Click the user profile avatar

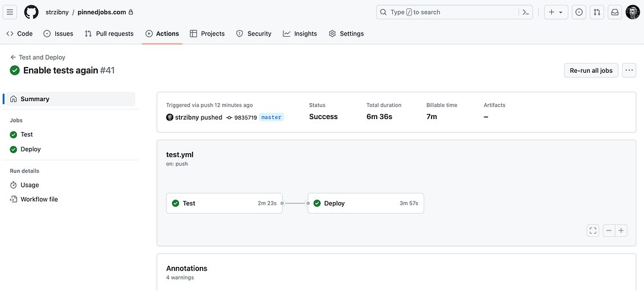click(632, 12)
